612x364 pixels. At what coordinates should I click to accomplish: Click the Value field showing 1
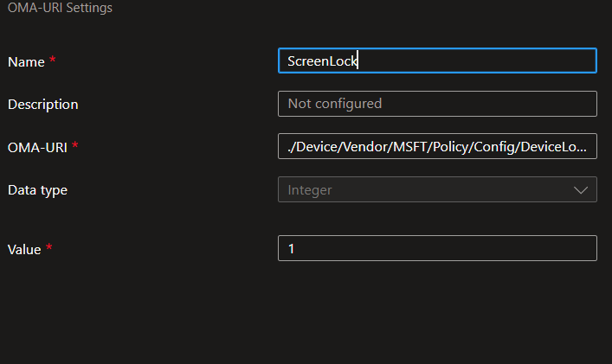coord(437,248)
